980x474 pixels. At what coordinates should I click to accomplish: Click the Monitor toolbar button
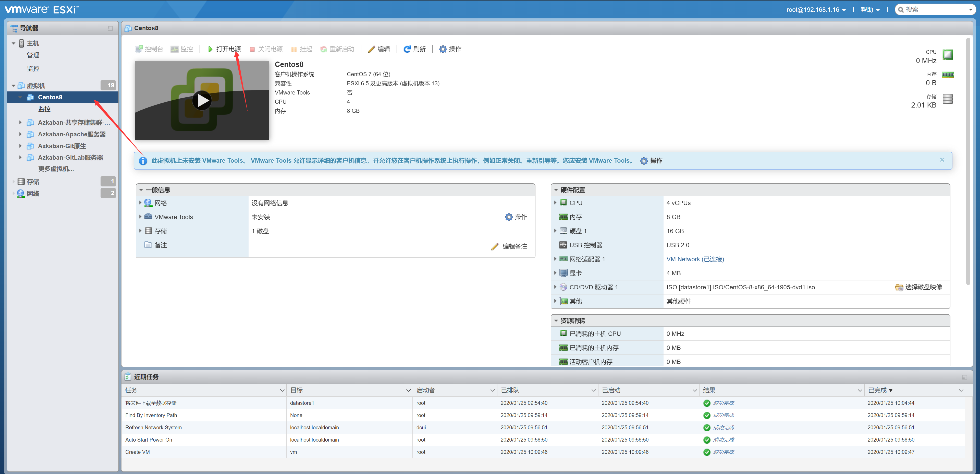182,49
